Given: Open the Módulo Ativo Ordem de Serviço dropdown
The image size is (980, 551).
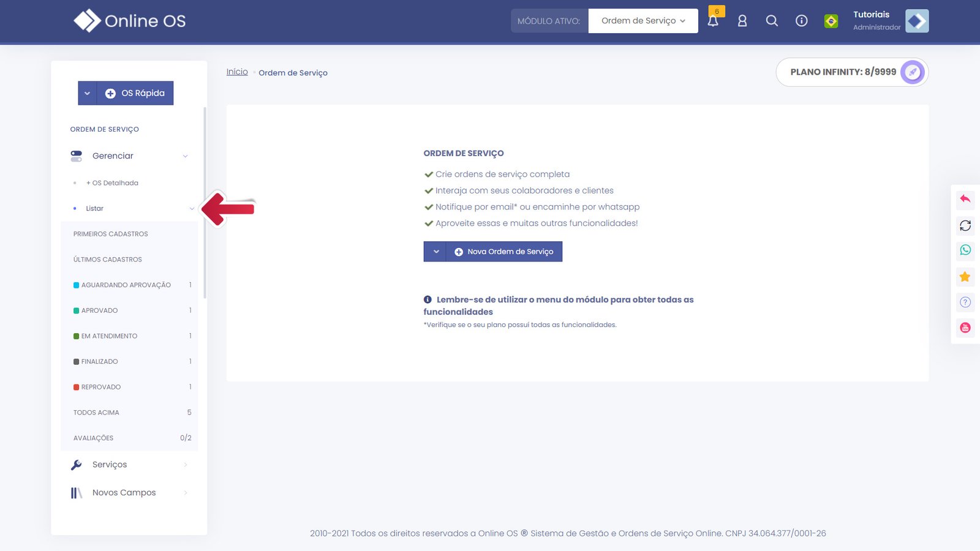Looking at the screenshot, I should [643, 21].
